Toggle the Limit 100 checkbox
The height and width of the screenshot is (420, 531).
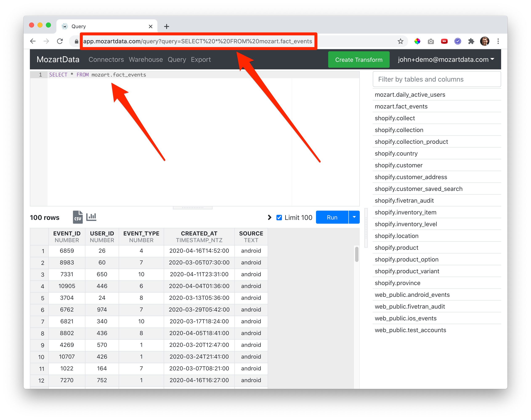[x=279, y=217]
